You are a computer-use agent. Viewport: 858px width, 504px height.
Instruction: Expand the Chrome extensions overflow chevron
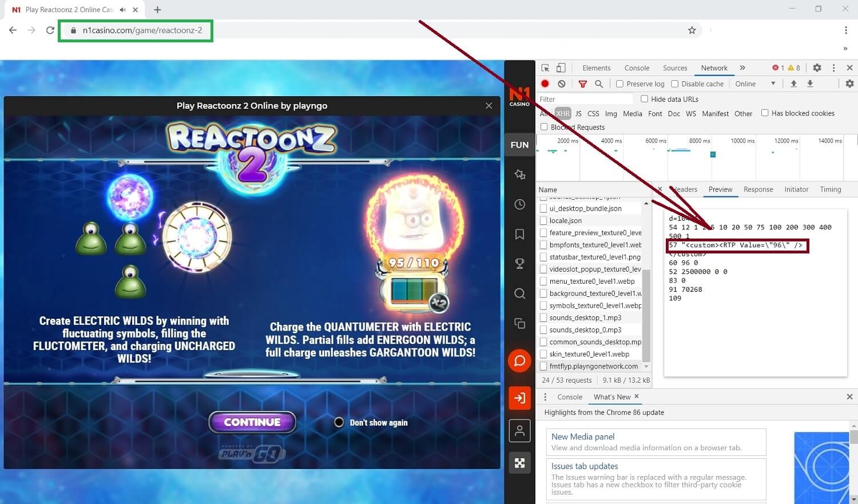pos(845,49)
